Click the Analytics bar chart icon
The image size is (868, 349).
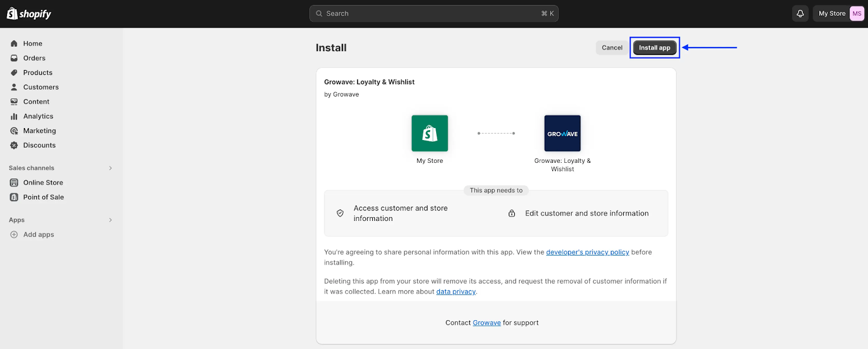pyautogui.click(x=14, y=116)
